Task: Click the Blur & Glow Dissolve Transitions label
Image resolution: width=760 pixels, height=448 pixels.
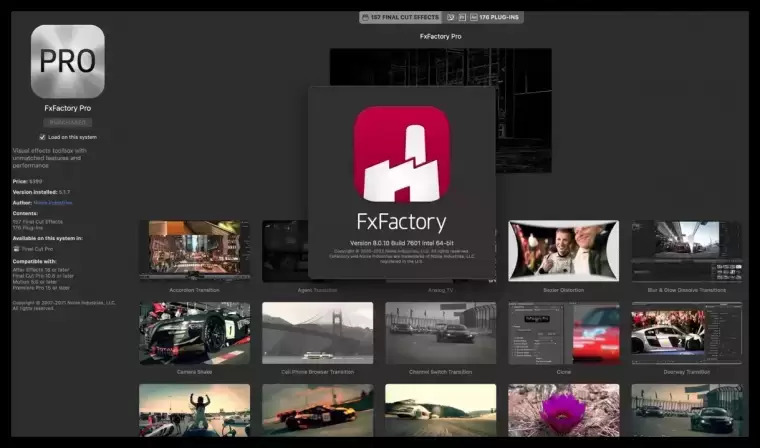Action: pos(687,290)
